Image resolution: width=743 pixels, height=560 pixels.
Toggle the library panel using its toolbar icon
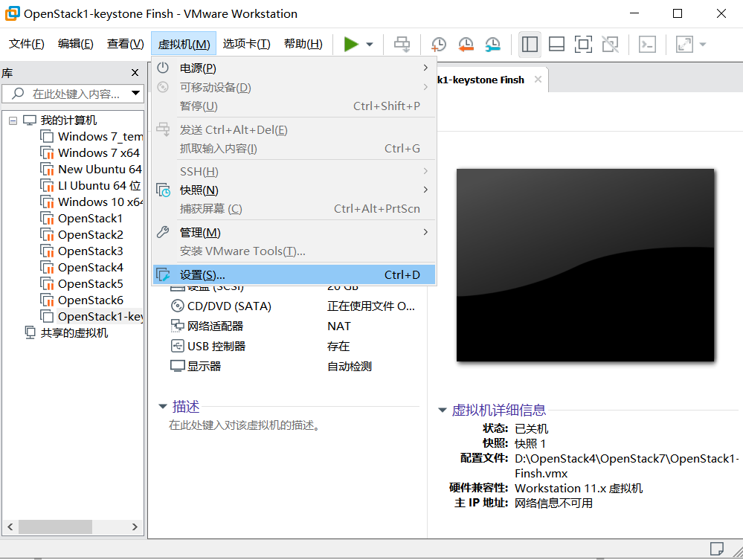(x=530, y=44)
